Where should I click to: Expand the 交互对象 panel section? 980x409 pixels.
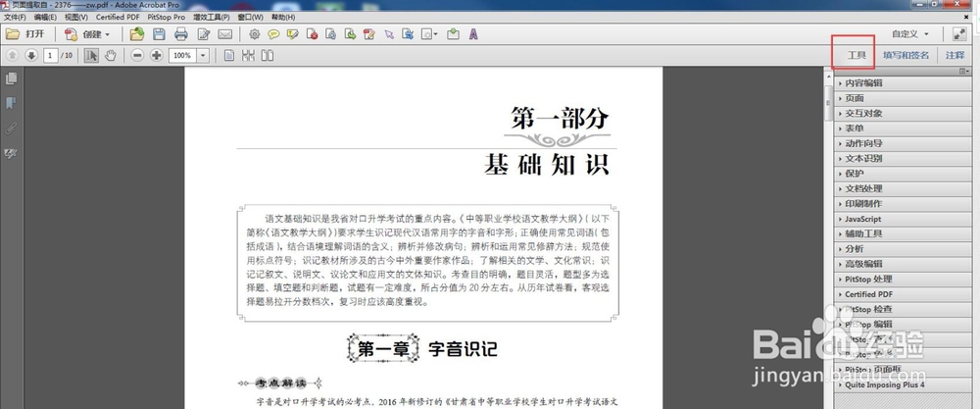904,113
